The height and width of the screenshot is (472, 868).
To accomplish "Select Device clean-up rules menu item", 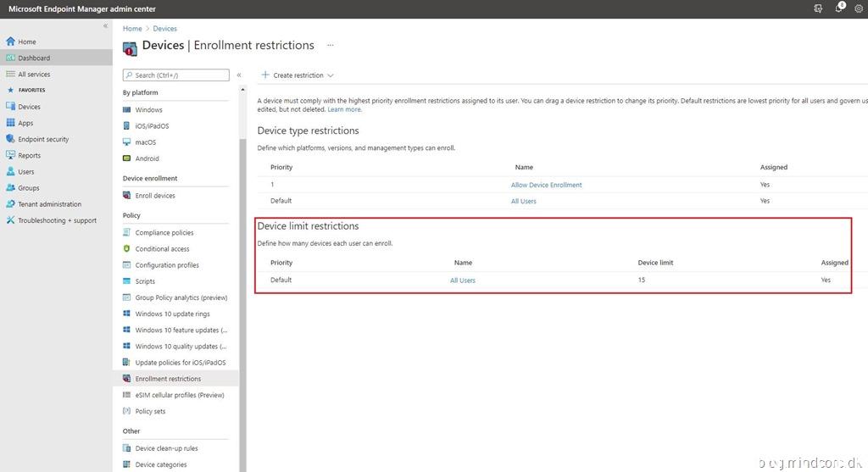I will click(x=166, y=448).
